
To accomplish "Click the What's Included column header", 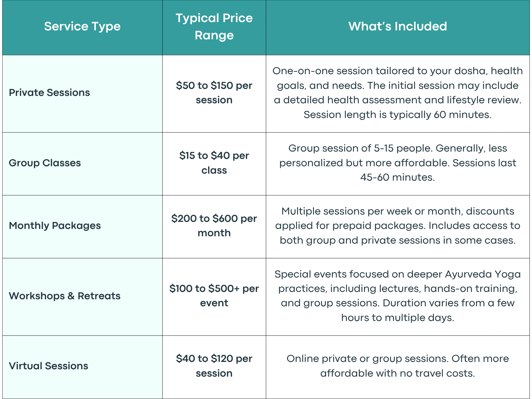I will 397,26.
